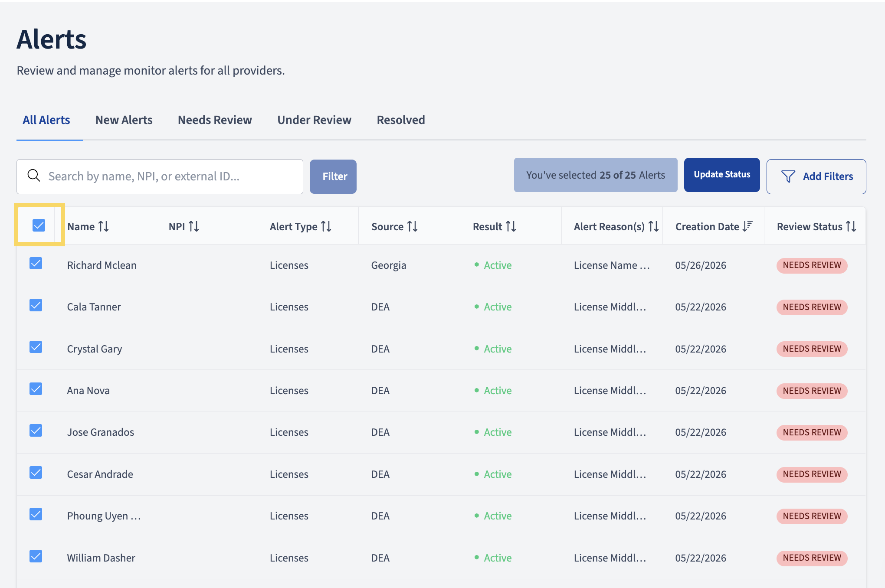Image resolution: width=885 pixels, height=588 pixels.
Task: Sort results via the Result column arrows
Action: 511,226
